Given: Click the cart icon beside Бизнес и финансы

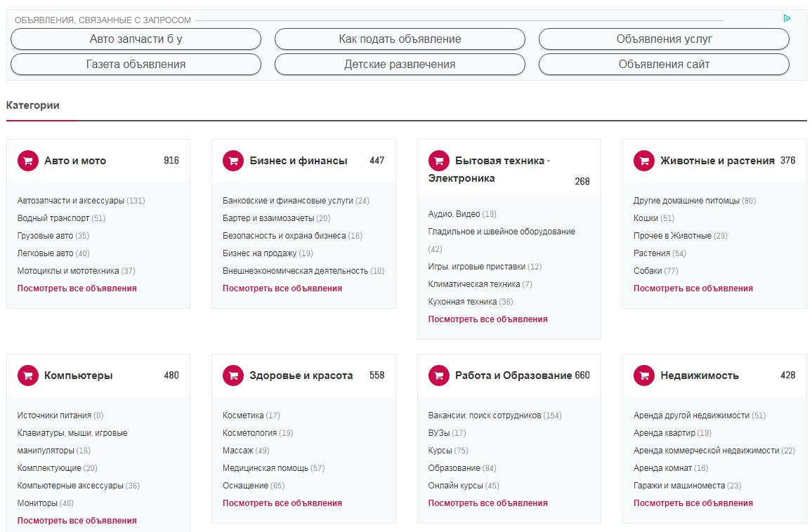Looking at the screenshot, I should (233, 161).
